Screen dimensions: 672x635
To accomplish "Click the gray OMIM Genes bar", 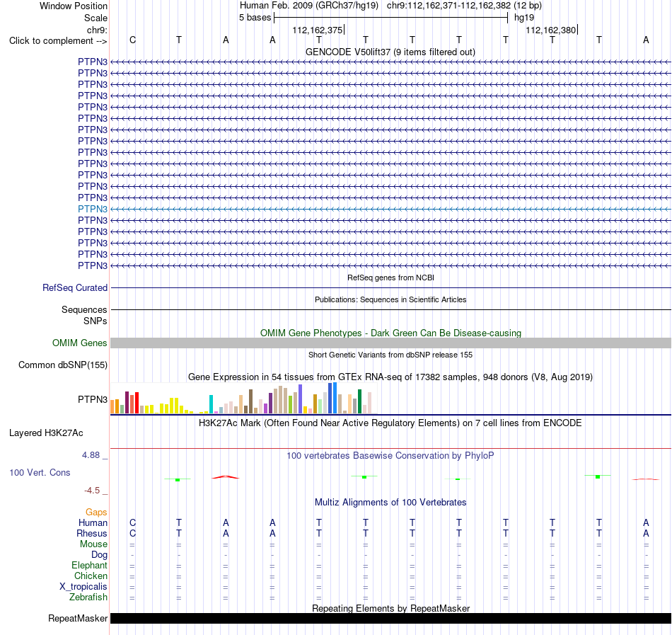I will 391,343.
